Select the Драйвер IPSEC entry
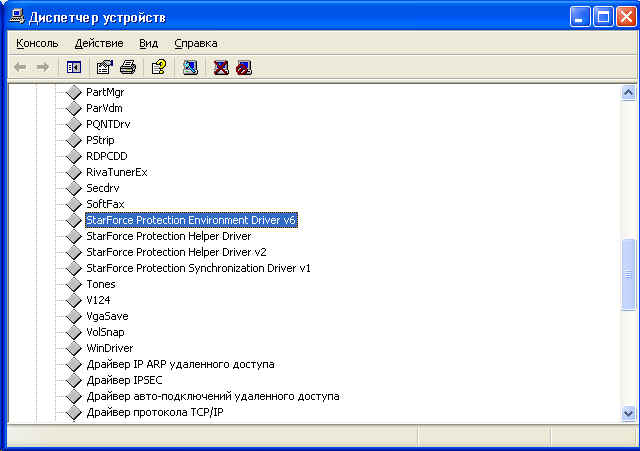 (x=124, y=380)
